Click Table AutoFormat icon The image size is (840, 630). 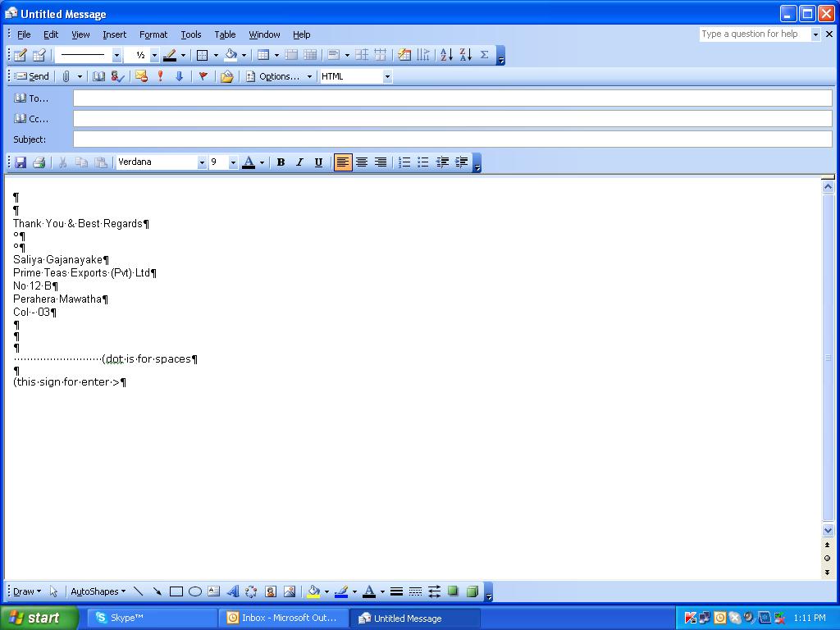[x=404, y=55]
